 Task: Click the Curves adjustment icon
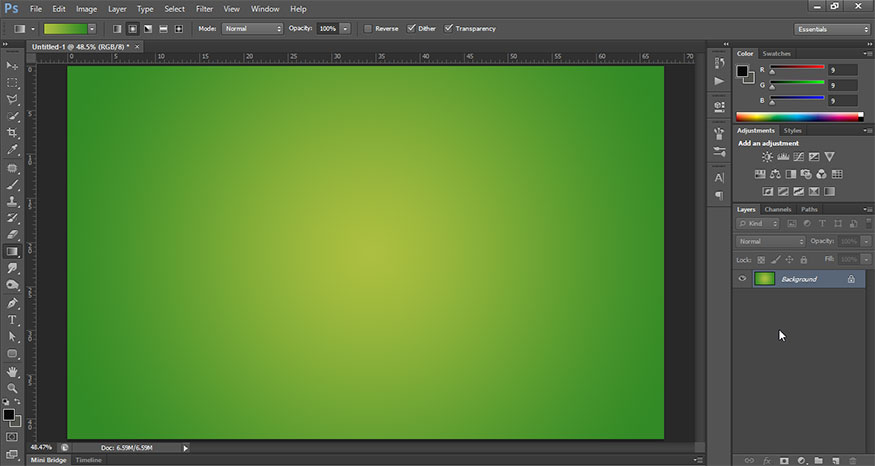799,157
